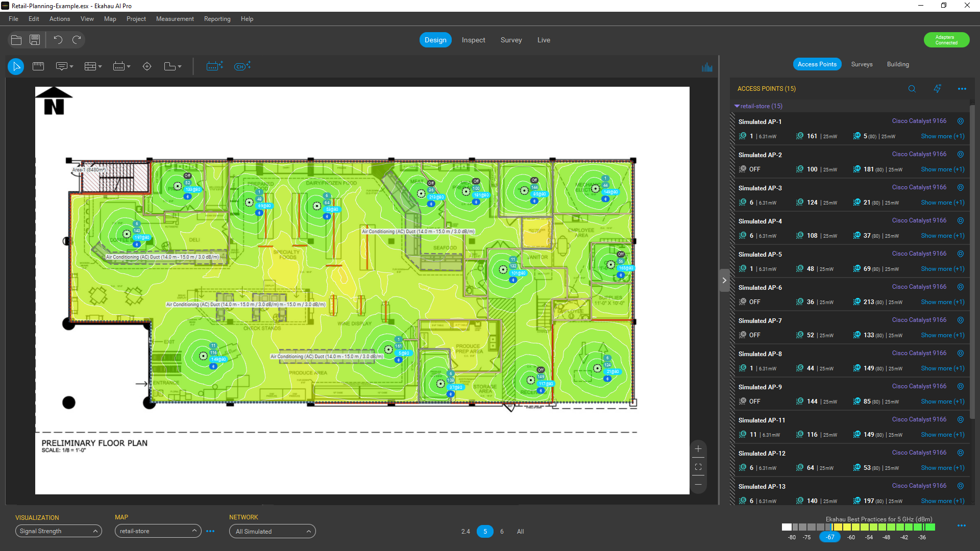Save project with the floppy disk icon
The height and width of the screenshot is (551, 980).
coord(35,40)
